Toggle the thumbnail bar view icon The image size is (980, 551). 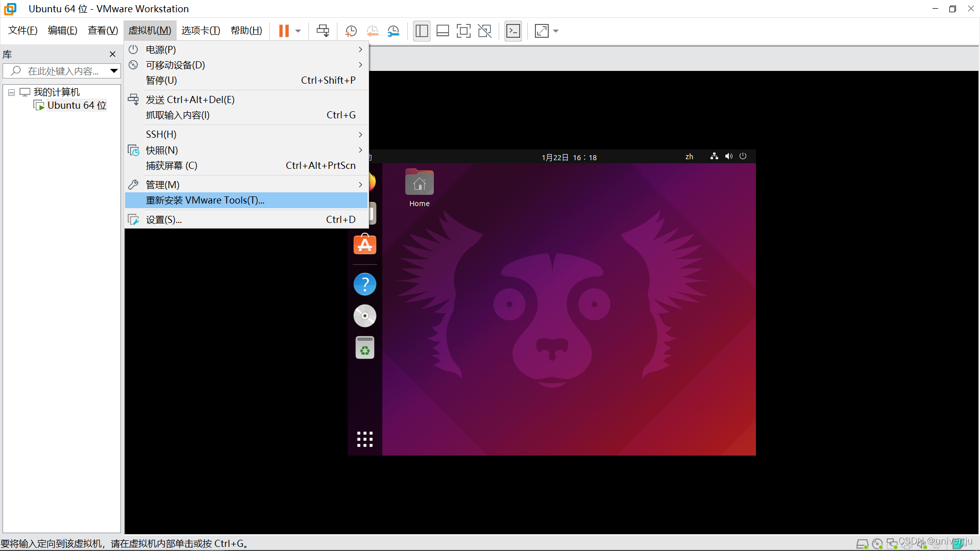click(443, 31)
